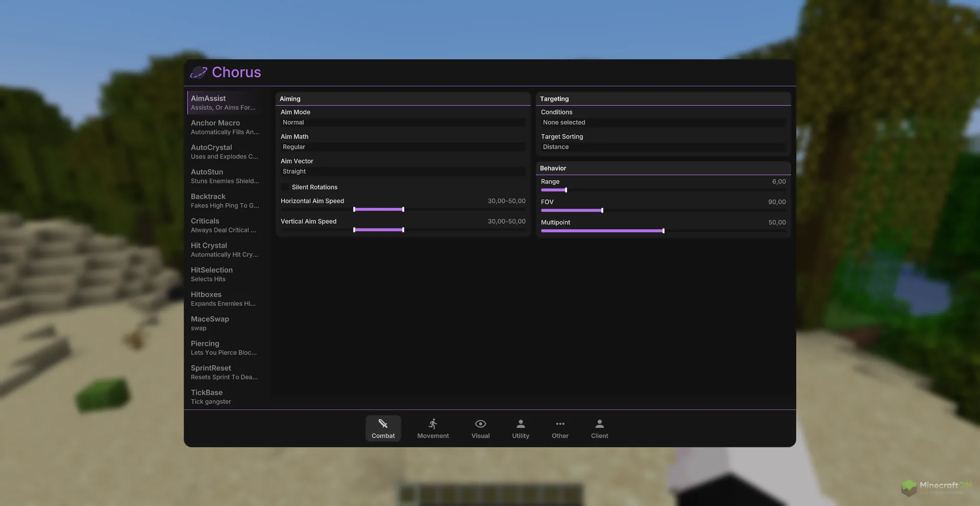Choose the Anchor Macro module

click(x=225, y=127)
